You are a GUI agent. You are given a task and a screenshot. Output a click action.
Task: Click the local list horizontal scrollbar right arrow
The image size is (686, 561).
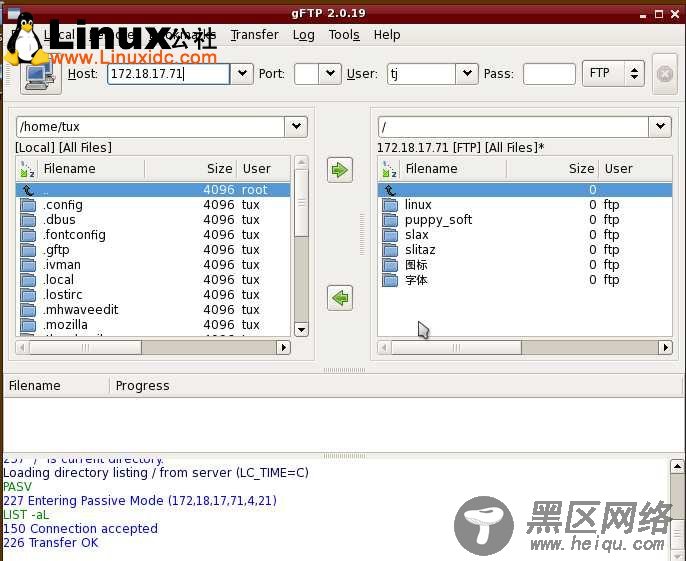coord(284,347)
